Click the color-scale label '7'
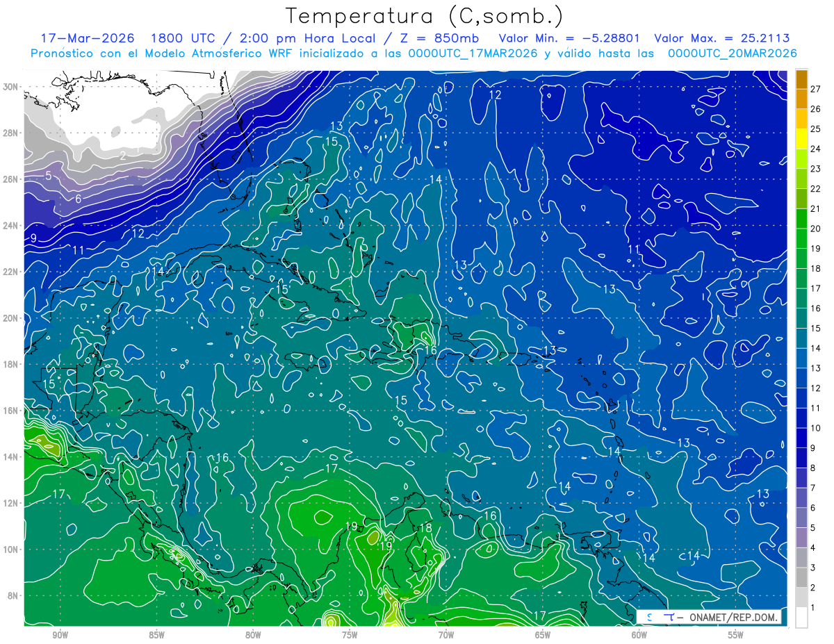The height and width of the screenshot is (644, 834). tap(813, 488)
